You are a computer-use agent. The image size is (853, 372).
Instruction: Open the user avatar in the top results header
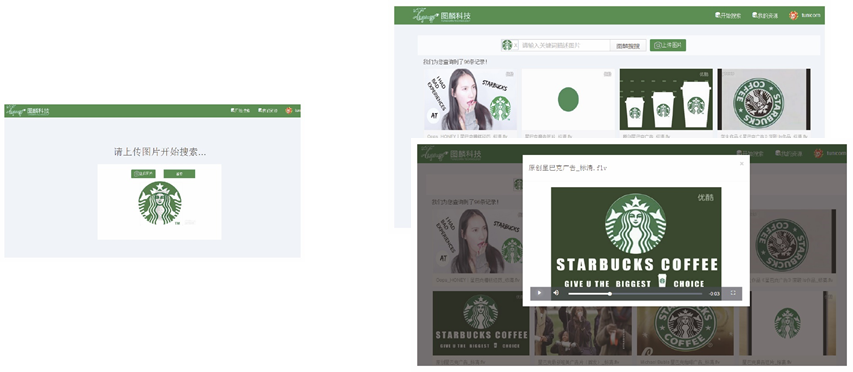click(794, 16)
